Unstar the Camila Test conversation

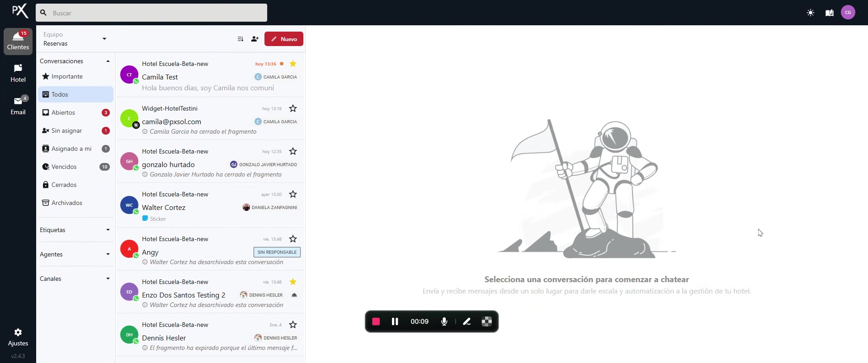point(293,64)
